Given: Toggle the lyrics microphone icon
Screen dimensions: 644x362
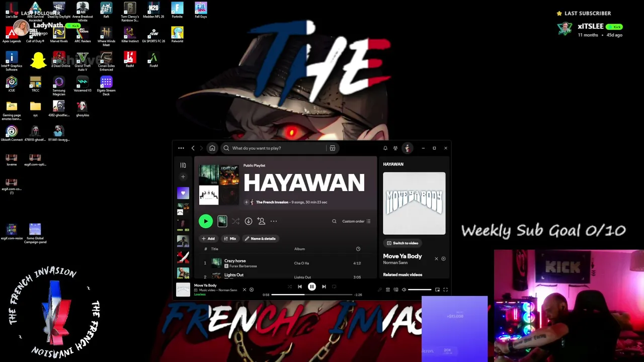Looking at the screenshot, I should click(380, 290).
